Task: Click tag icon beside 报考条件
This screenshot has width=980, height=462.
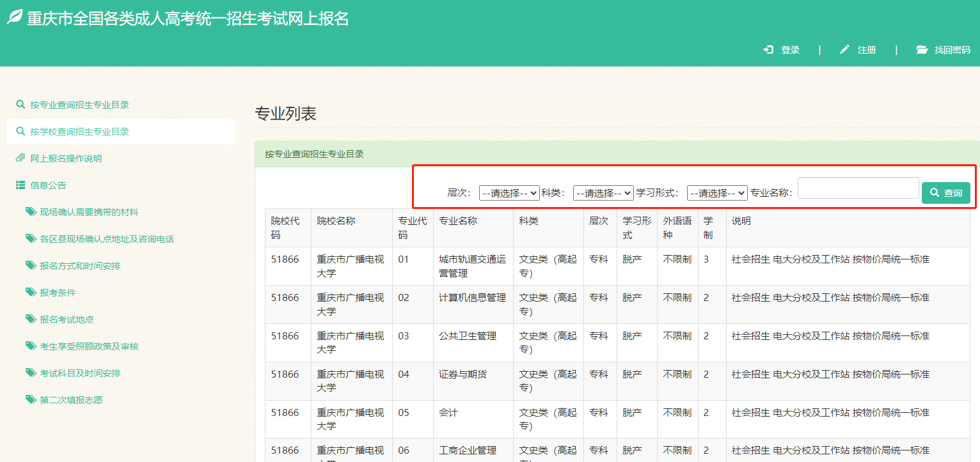Action: coord(31,292)
